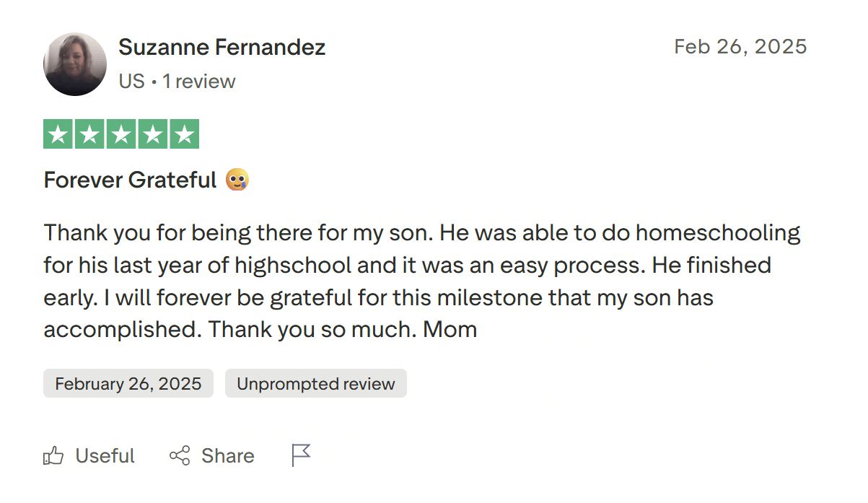The width and height of the screenshot is (868, 503).
Task: Open Suzanne Fernandez's profile picture
Action: pyautogui.click(x=75, y=64)
